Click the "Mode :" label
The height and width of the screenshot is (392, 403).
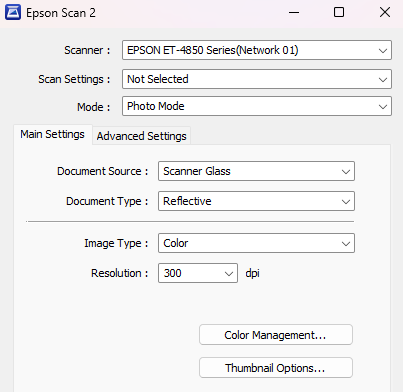[x=93, y=107]
